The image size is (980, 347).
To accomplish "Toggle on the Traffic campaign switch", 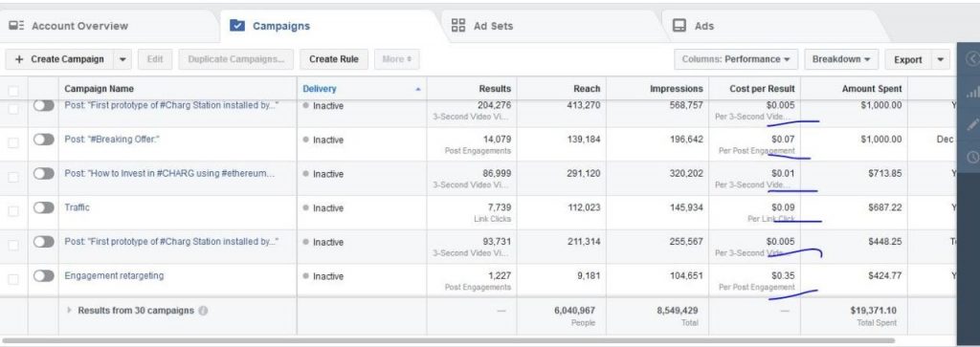I will coord(44,207).
